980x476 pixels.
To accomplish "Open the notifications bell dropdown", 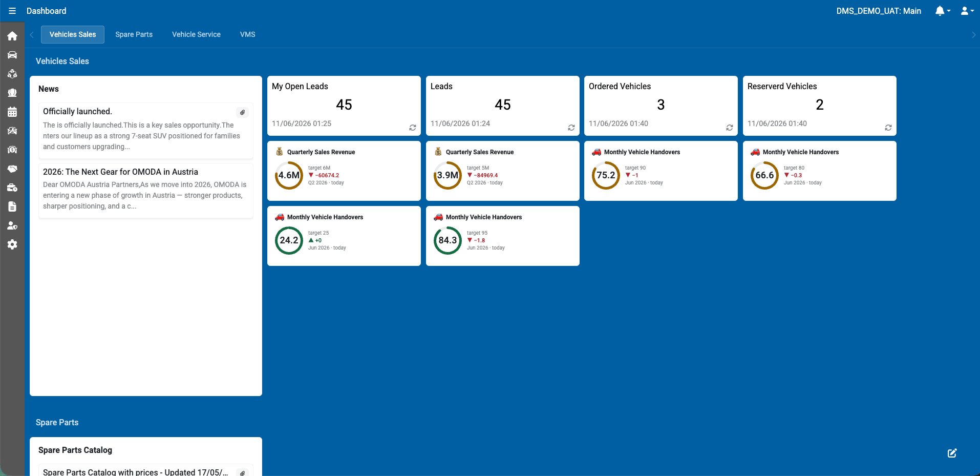I will (x=943, y=11).
